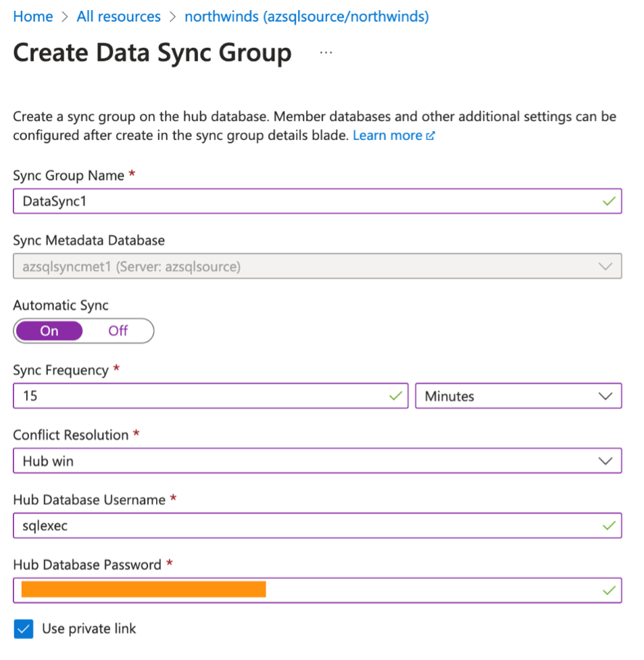Viewport: 644px width, 660px height.
Task: Open the northwinds database breadcrumb link
Action: click(307, 16)
